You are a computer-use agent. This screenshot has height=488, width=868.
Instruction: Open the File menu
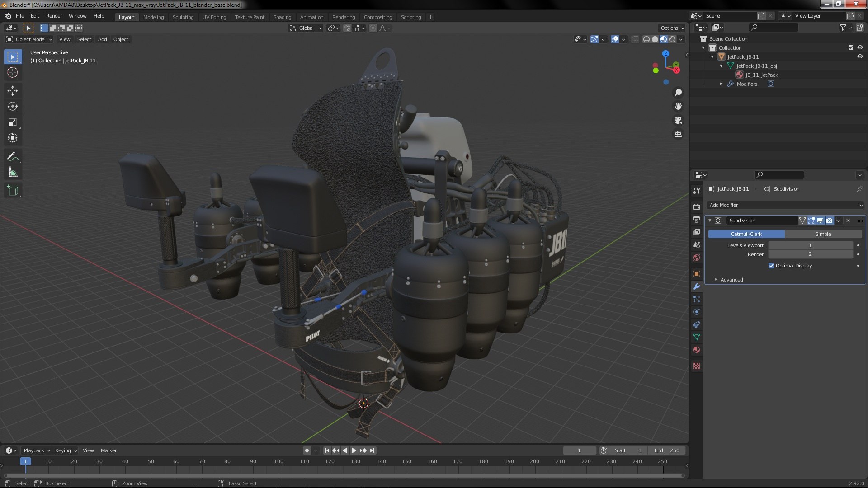(x=20, y=16)
